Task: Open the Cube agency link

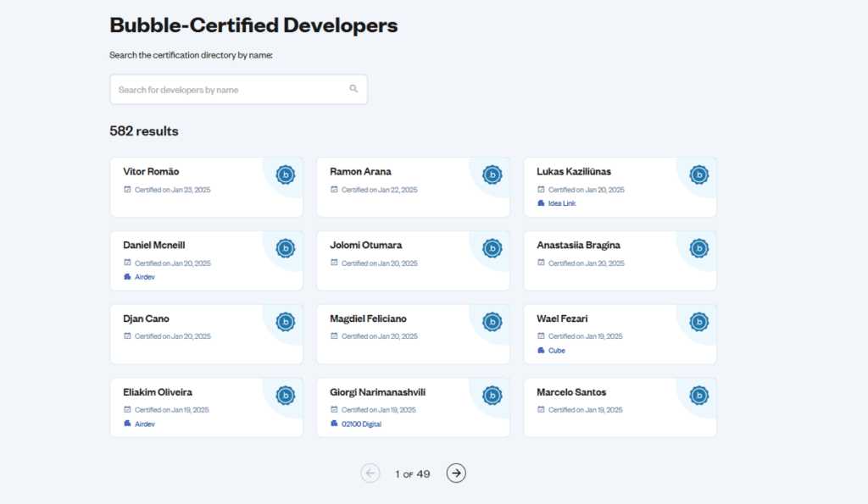Action: pyautogui.click(x=556, y=351)
